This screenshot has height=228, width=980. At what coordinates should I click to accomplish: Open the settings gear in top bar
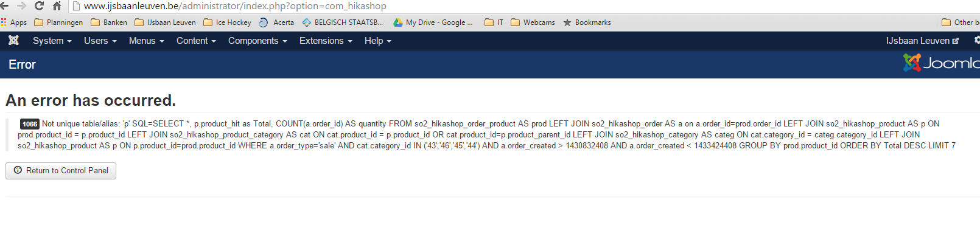tap(976, 40)
